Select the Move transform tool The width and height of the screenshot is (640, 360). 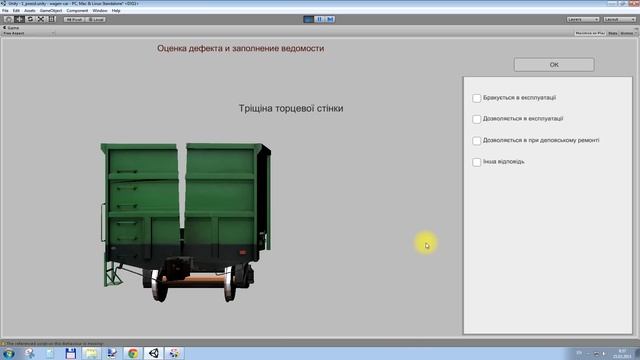coord(19,19)
